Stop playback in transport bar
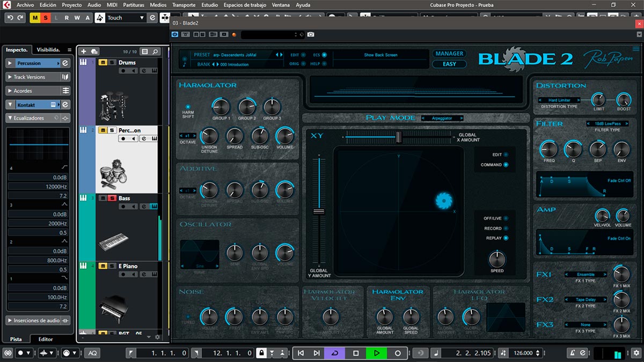 click(356, 353)
